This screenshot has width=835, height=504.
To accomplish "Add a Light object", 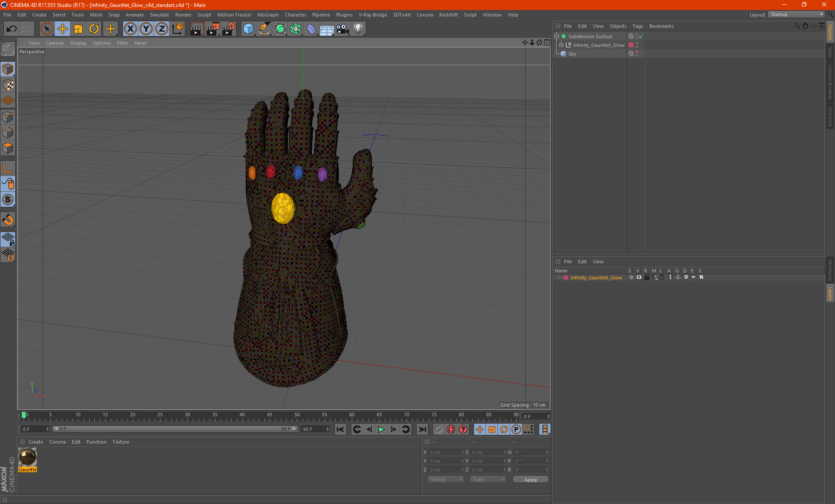I will tap(358, 29).
